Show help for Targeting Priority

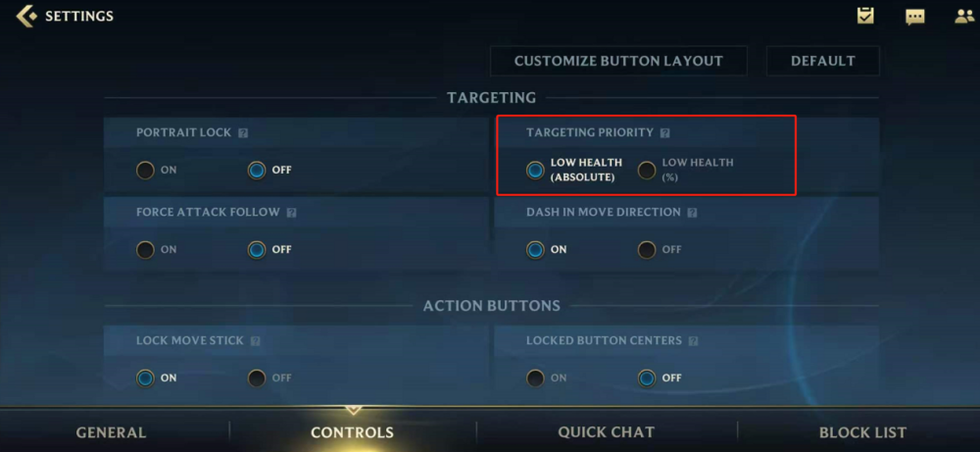tap(665, 133)
